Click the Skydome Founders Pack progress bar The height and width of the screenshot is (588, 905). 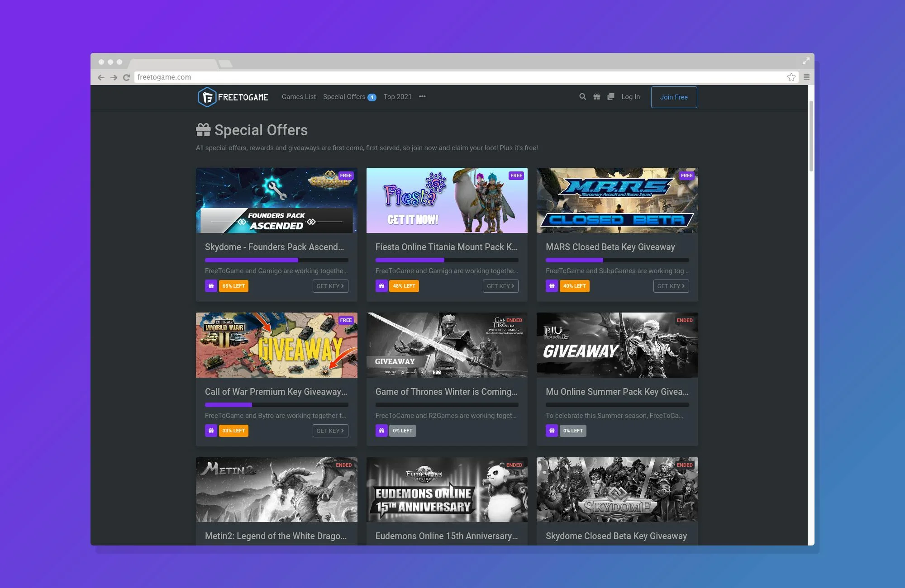(276, 260)
